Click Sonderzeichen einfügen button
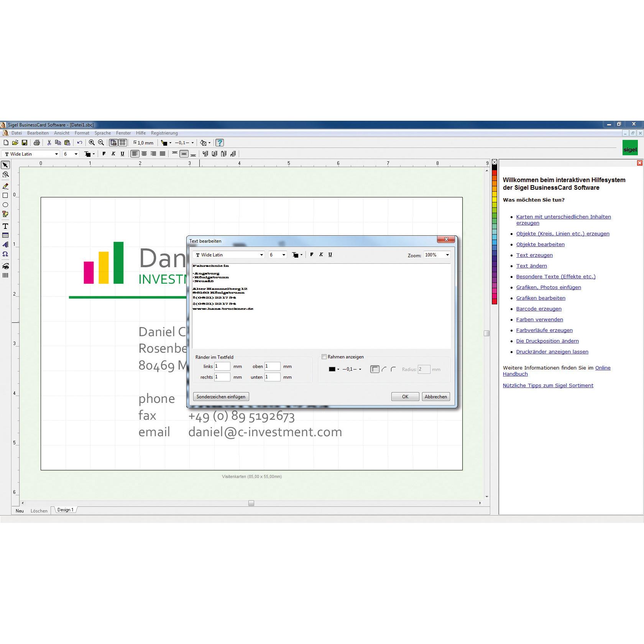The width and height of the screenshot is (644, 644). 221,397
